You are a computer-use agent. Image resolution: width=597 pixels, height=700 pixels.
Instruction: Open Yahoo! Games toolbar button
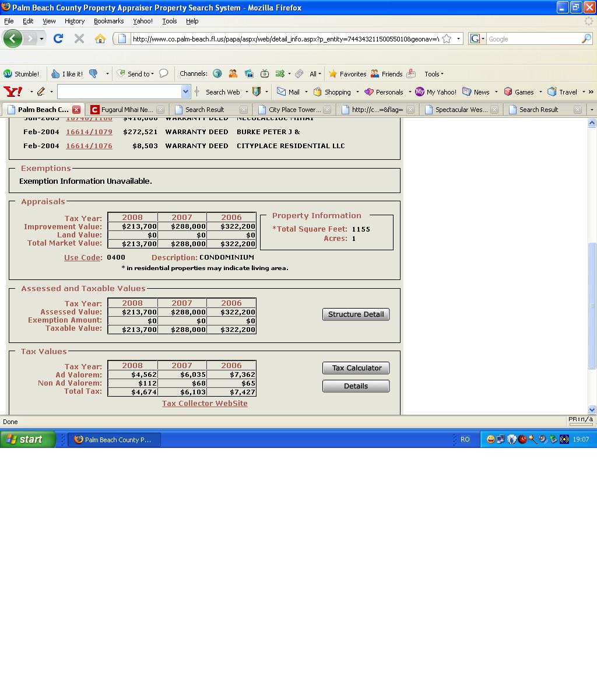519,92
